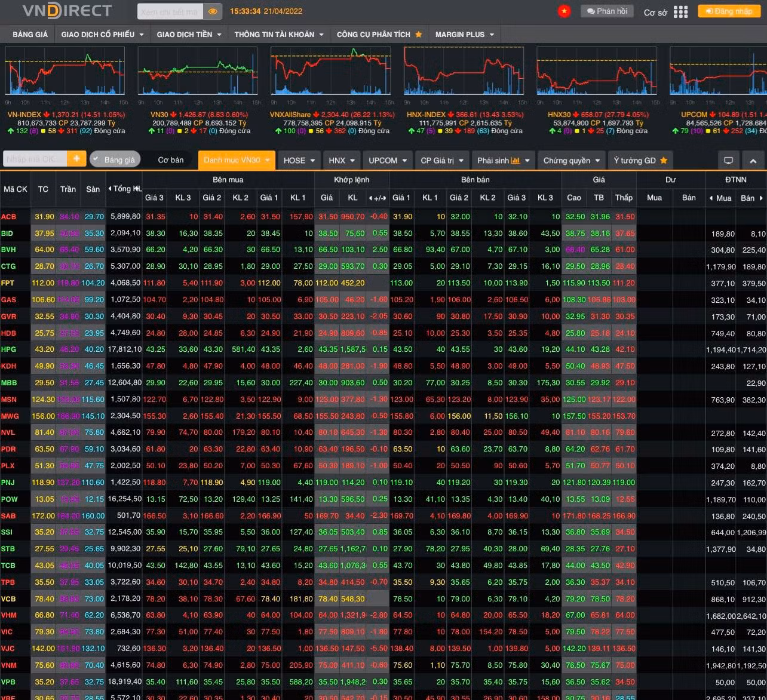Click the right arrow after the ĐTNN Bán header
The width and height of the screenshot is (767, 700).
pyautogui.click(x=761, y=198)
